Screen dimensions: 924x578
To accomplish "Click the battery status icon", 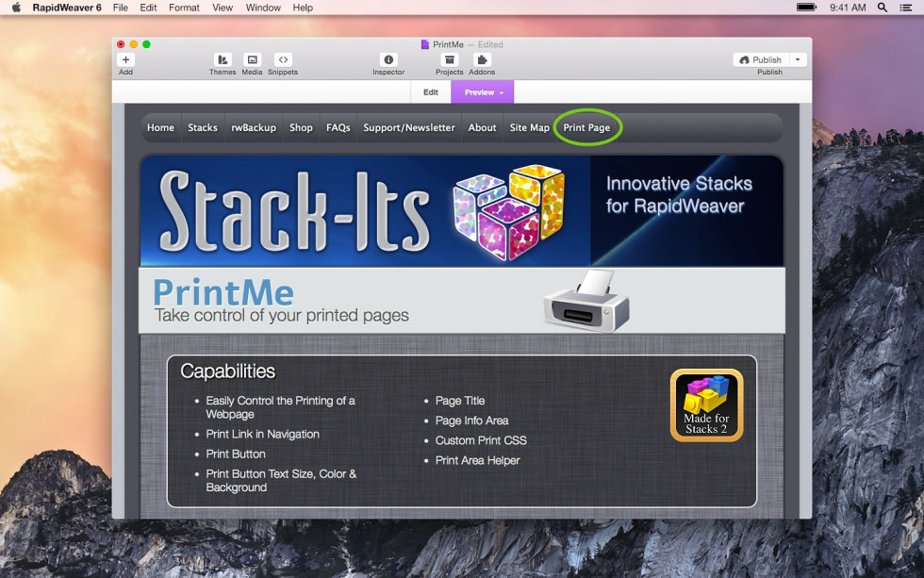I will (807, 8).
